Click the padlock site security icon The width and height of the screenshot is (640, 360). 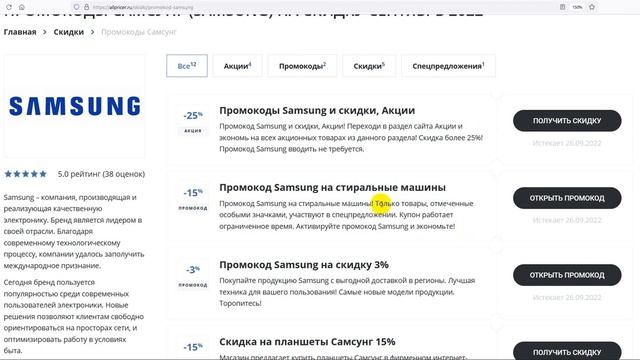[87, 7]
